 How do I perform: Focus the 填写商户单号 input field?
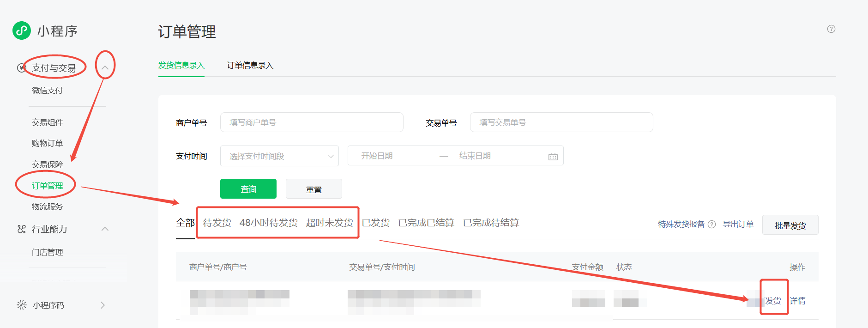(312, 122)
